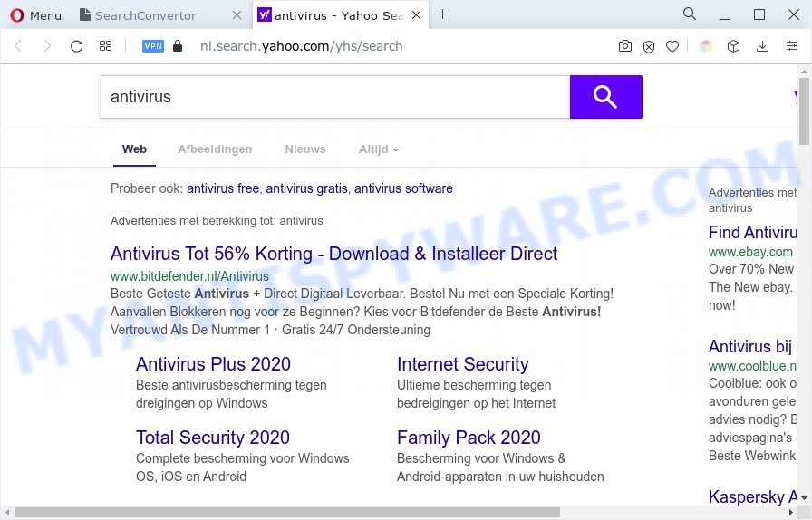Open Easy Setup sliders icon

click(x=792, y=46)
